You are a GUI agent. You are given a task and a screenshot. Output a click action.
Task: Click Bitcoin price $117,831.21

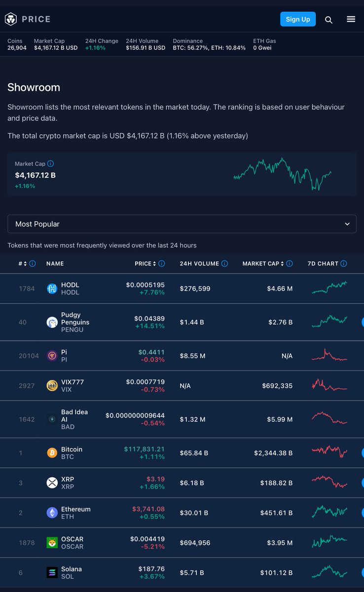click(x=144, y=449)
